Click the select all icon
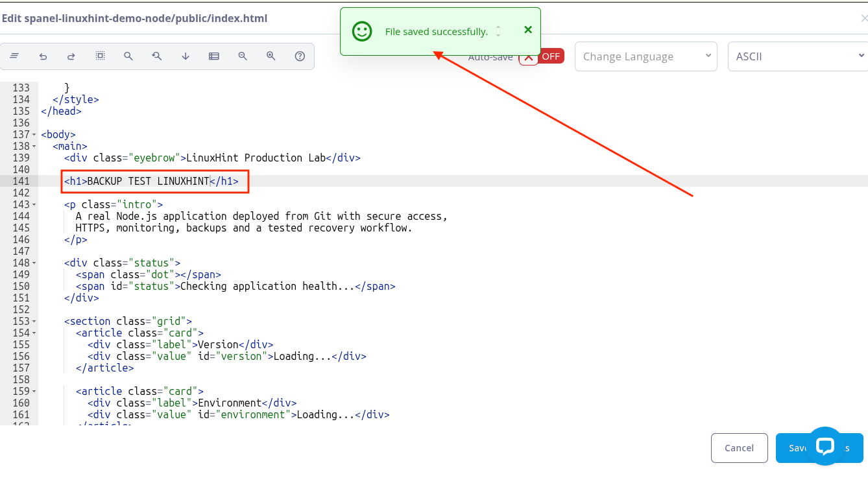The height and width of the screenshot is (485, 868). 100,56
